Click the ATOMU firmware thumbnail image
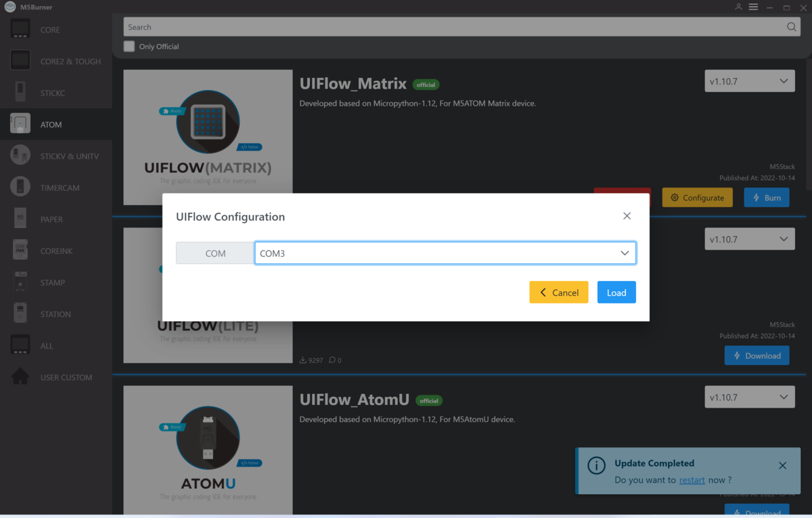 [208, 450]
